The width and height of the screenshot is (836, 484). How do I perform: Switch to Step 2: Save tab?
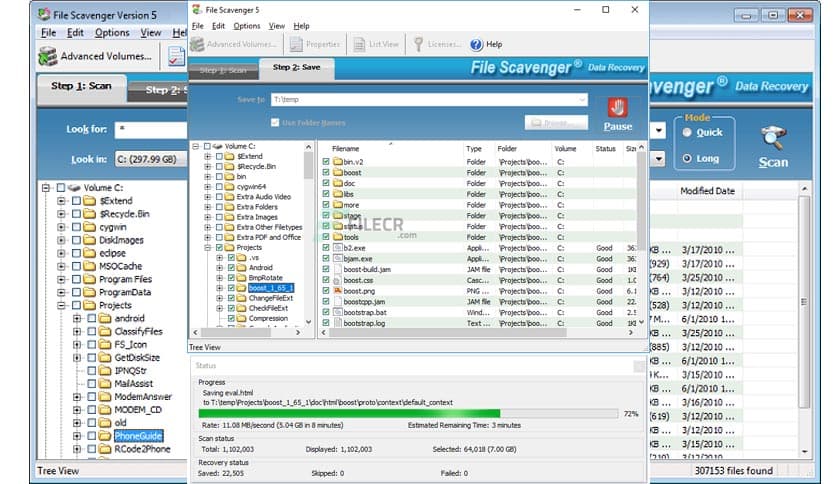[x=296, y=67]
